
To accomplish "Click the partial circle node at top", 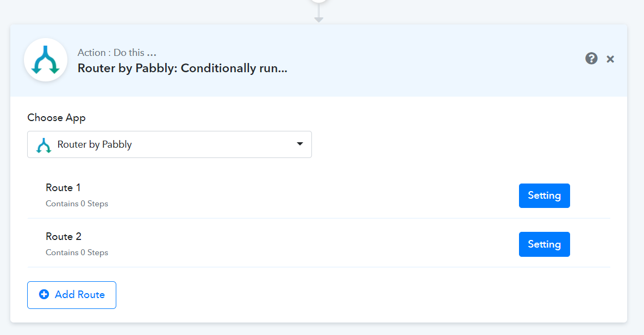I will (319, 2).
